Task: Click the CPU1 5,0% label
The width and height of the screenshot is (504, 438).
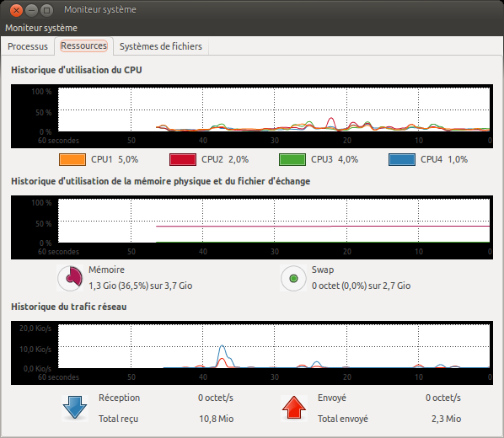Action: tap(115, 159)
